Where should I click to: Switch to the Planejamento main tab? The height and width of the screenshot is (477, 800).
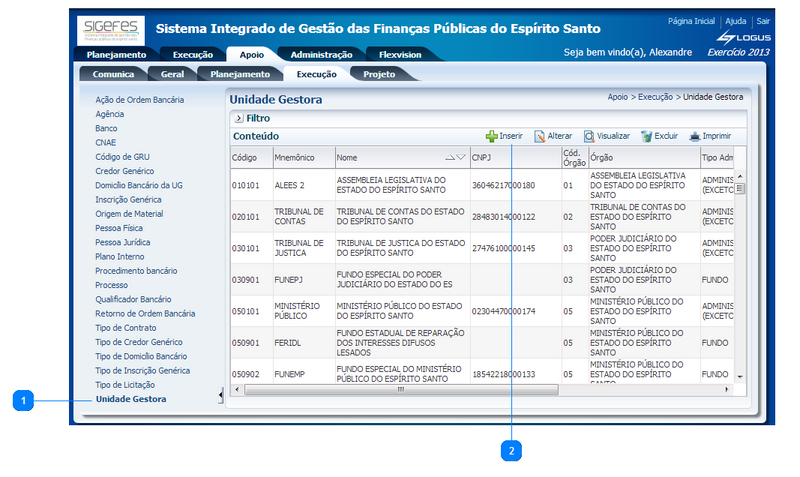tap(116, 55)
